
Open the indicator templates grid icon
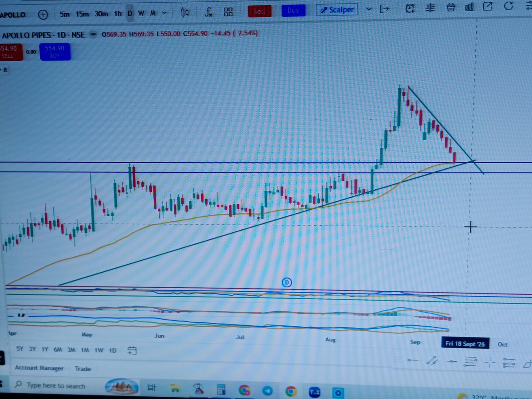click(x=228, y=12)
